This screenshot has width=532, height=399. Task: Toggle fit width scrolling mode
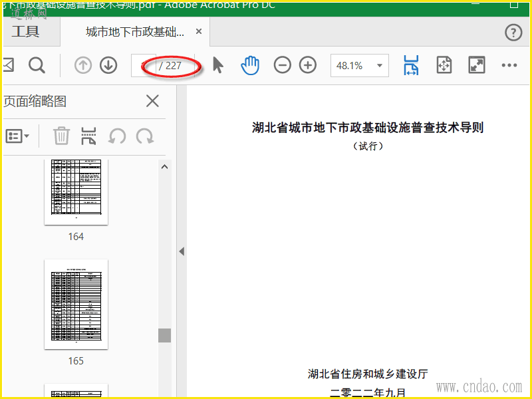click(x=411, y=65)
